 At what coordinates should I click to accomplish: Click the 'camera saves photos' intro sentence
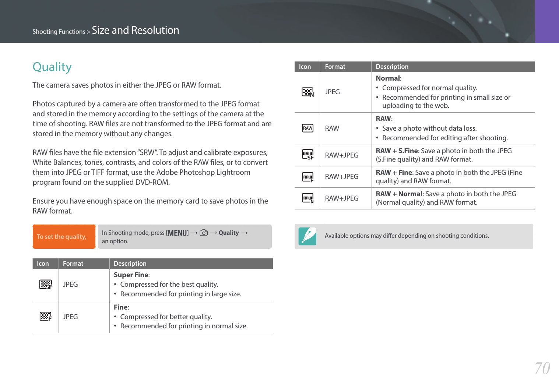[x=127, y=85]
